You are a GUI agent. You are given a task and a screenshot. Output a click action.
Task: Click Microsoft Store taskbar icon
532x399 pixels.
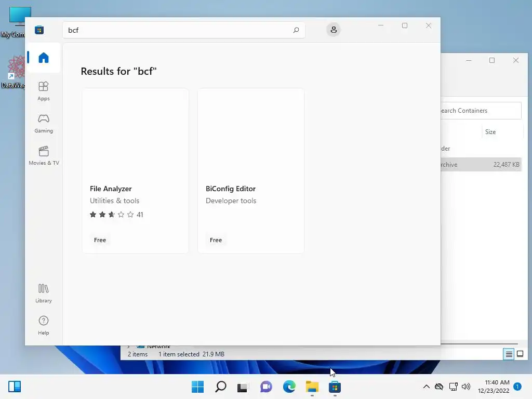click(335, 387)
